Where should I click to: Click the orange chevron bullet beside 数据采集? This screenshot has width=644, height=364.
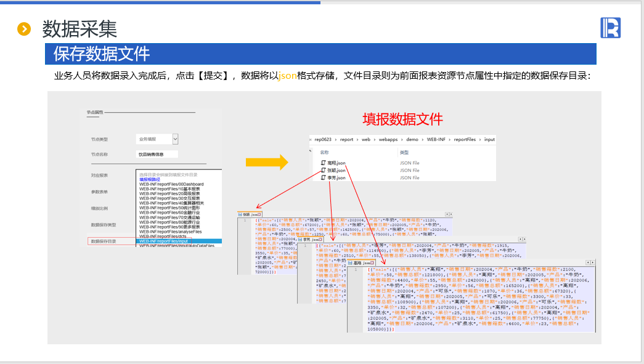tap(24, 28)
